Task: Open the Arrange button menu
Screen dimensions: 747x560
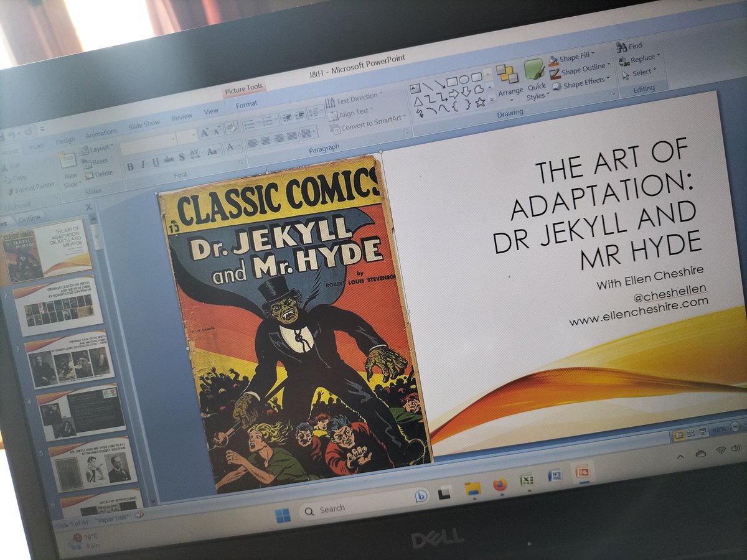Action: [510, 81]
